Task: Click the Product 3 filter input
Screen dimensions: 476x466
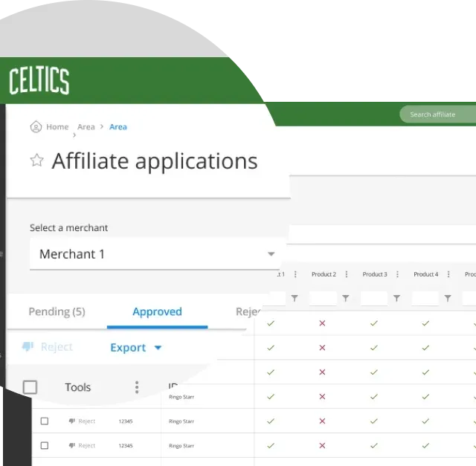Action: pyautogui.click(x=374, y=298)
